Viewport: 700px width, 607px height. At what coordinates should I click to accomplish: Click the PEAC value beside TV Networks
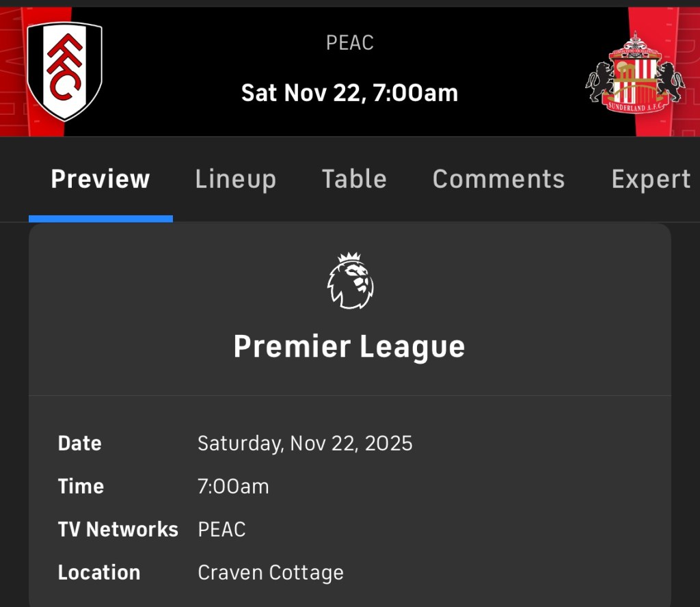coord(221,529)
